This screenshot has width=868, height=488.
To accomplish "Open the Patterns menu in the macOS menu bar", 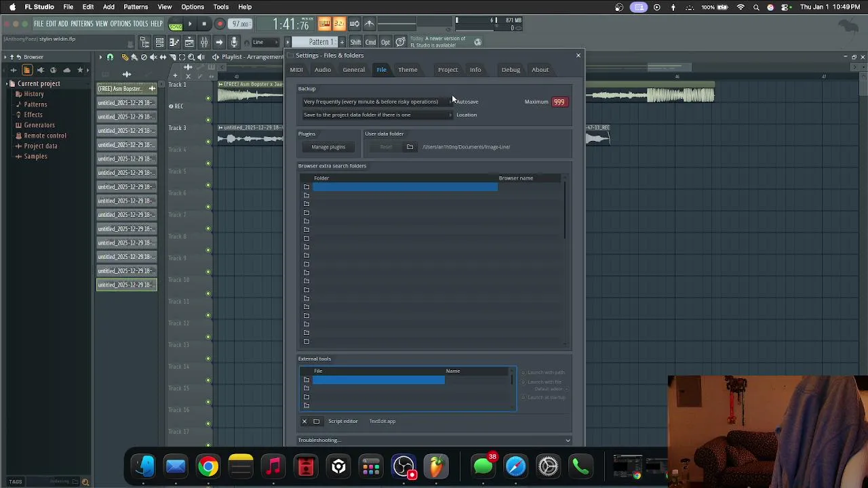I will pos(136,7).
